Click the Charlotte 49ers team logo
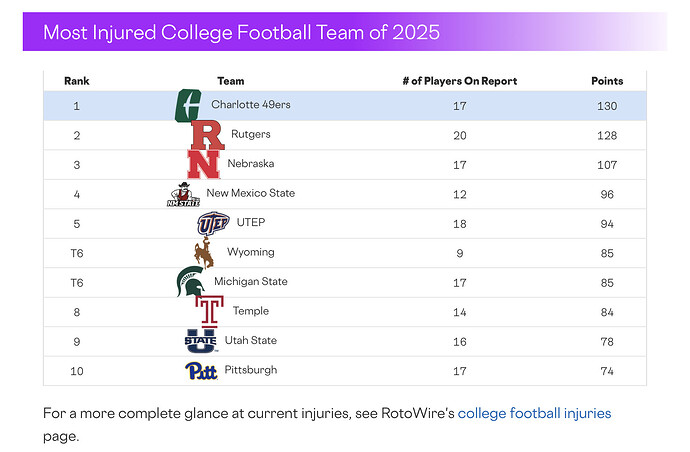The image size is (690, 452). click(188, 106)
